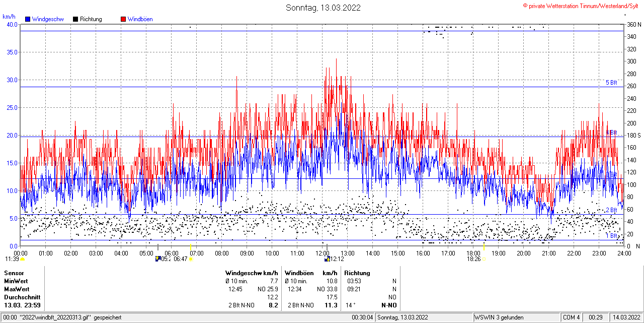Click the 360 N direction axis label
644x323 pixels.
tap(634, 24)
